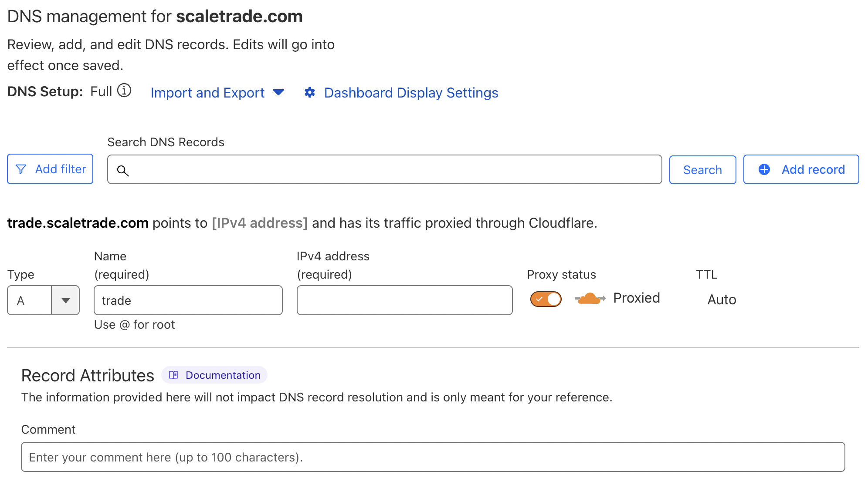Click the funnel icon on Add filter
Image resolution: width=868 pixels, height=485 pixels.
click(22, 169)
